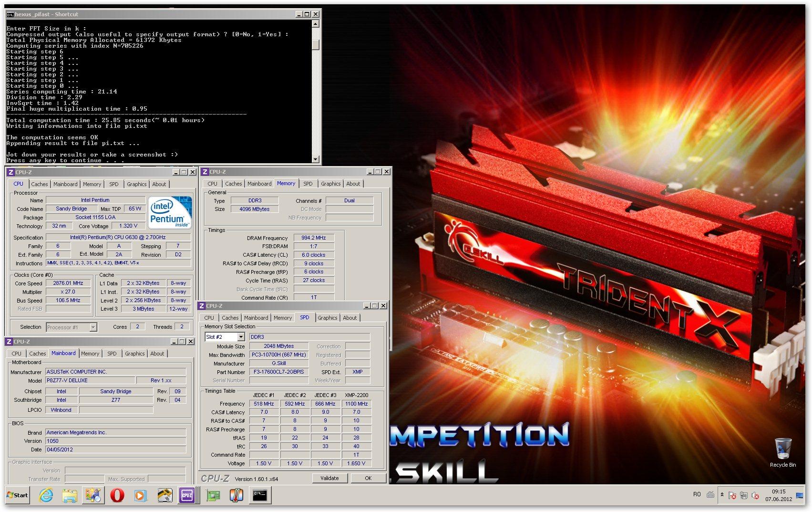
Task: Click the Max Bandwidth PC3-10700H field
Action: pos(279,355)
